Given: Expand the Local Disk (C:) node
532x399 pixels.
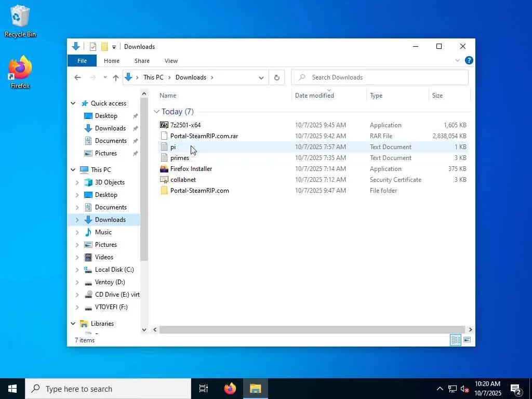Looking at the screenshot, I should point(77,270).
